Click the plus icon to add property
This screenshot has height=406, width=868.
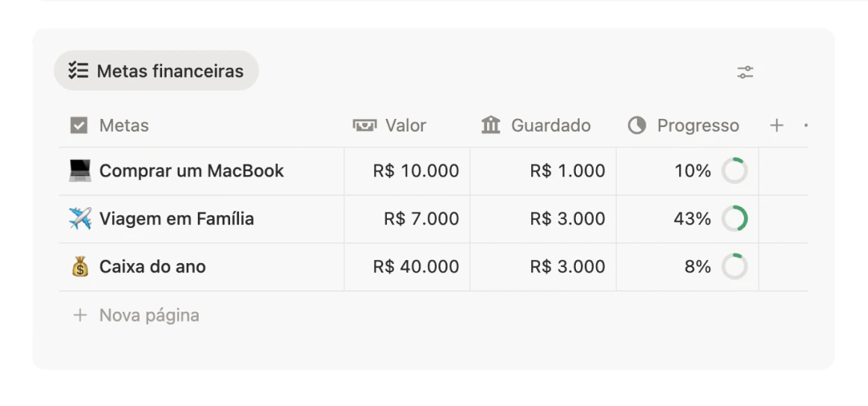[x=777, y=126]
